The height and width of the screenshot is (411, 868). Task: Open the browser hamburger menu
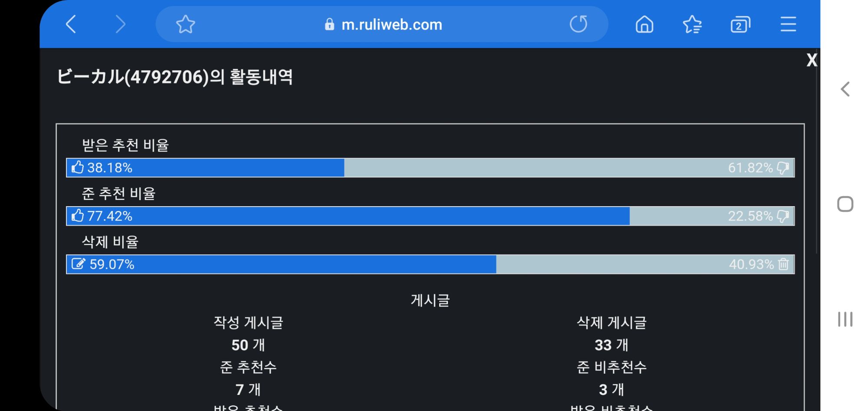pos(788,24)
